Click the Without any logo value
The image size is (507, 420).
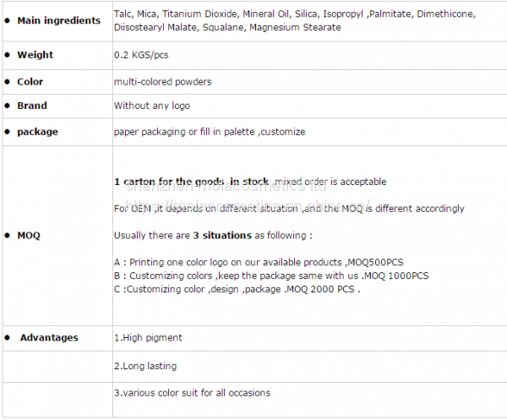152,106
